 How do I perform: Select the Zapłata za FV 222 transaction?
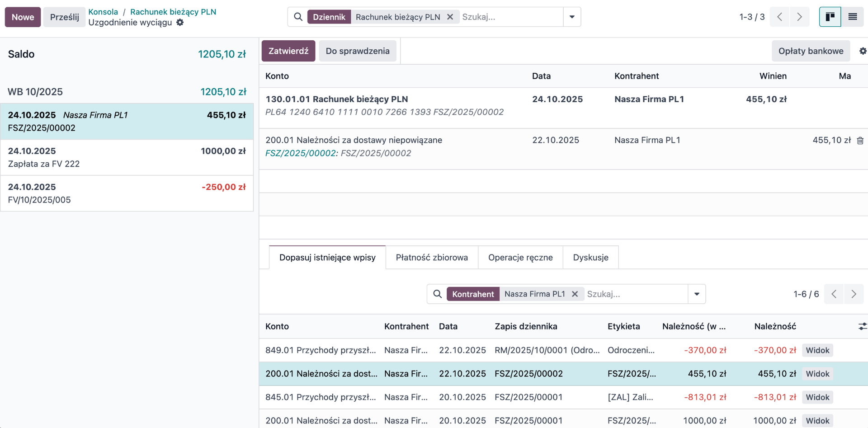[127, 157]
